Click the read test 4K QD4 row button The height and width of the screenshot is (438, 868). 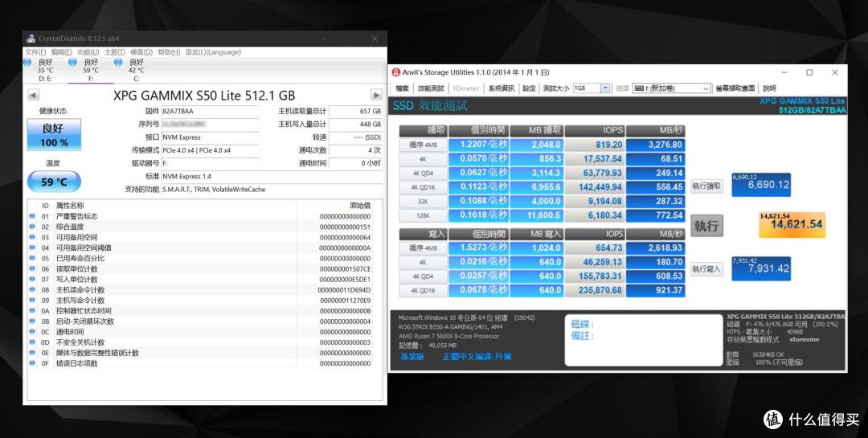tap(424, 173)
